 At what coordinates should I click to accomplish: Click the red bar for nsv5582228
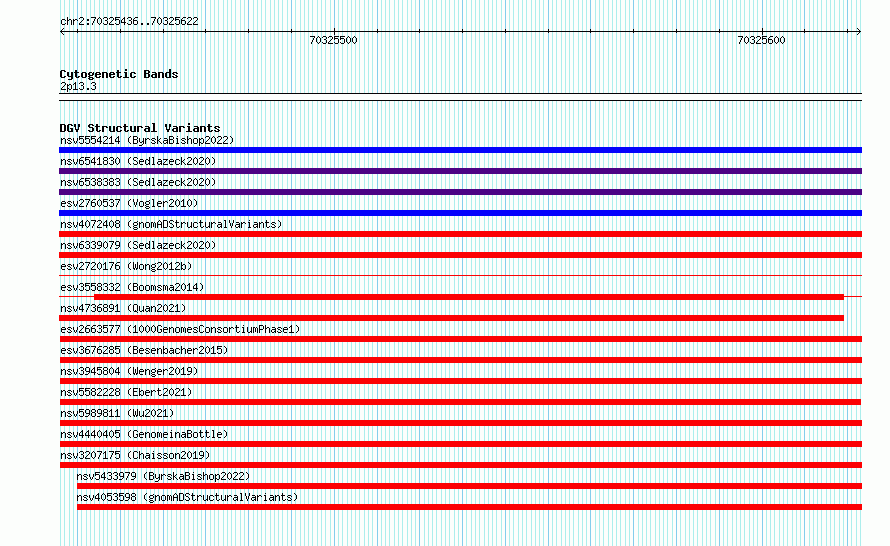(x=460, y=402)
